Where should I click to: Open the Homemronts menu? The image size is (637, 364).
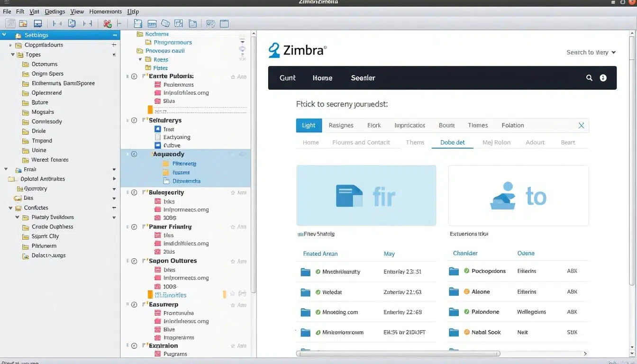coord(105,11)
